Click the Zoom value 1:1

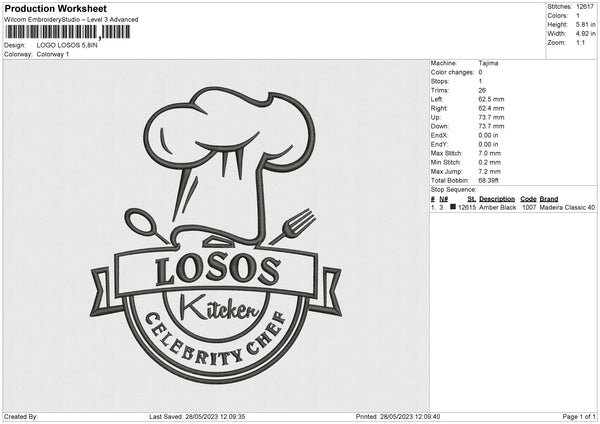(x=580, y=43)
